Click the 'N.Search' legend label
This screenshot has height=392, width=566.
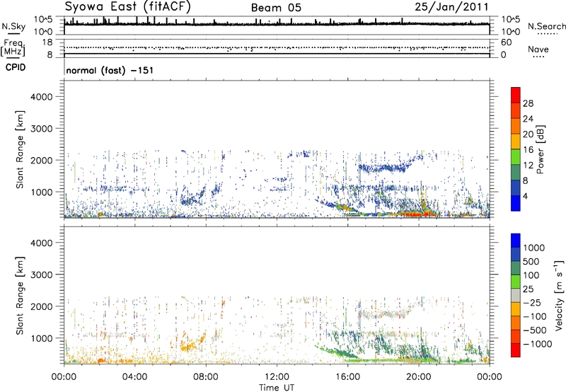pyautogui.click(x=546, y=26)
